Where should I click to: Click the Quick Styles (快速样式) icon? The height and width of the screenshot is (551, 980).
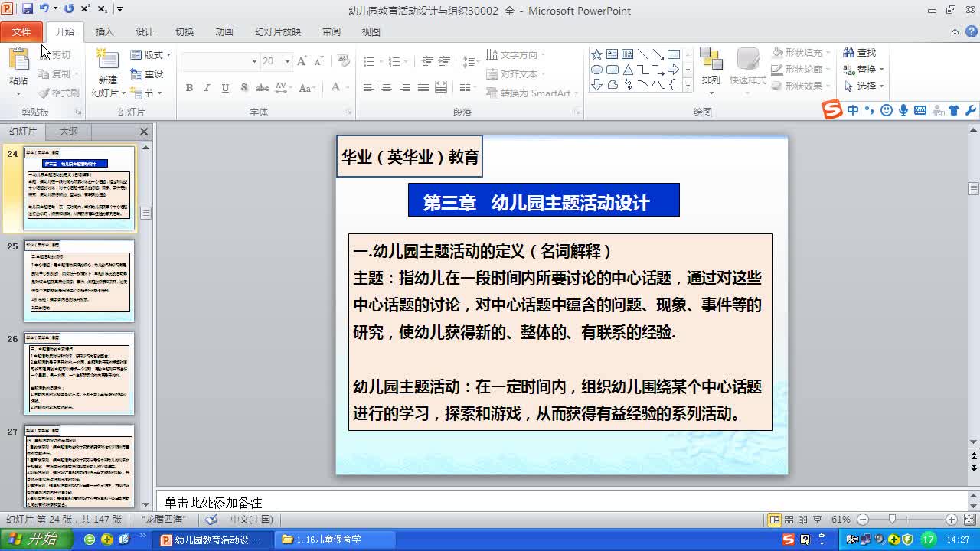(748, 67)
